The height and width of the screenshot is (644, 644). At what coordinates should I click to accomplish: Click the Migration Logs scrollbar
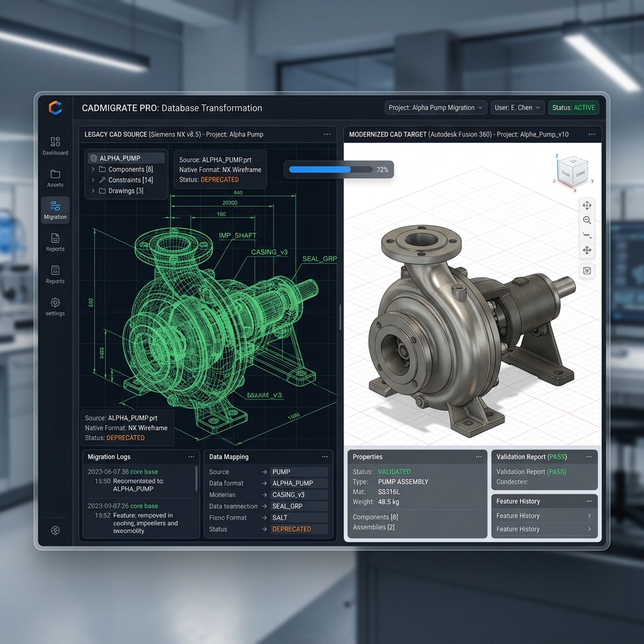coord(196,479)
